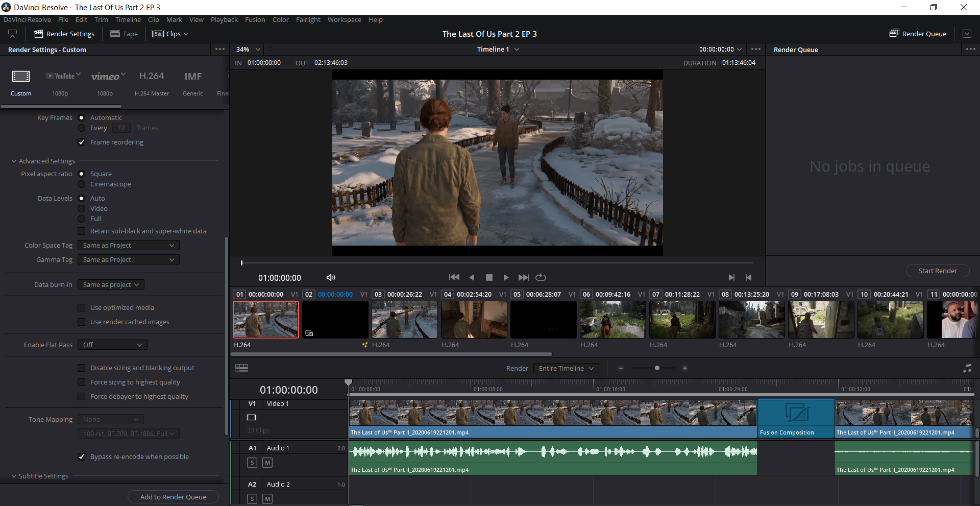Play the timeline in reverse

pyautogui.click(x=472, y=277)
